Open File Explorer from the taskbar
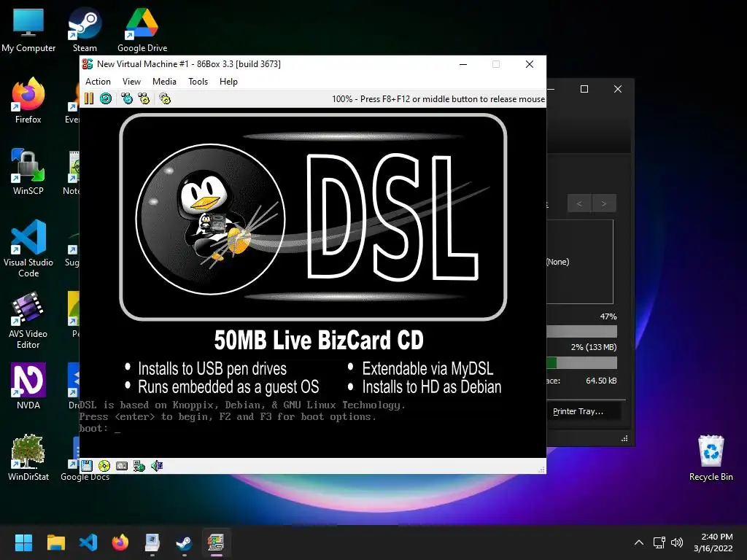This screenshot has height=560, width=747. pyautogui.click(x=55, y=542)
